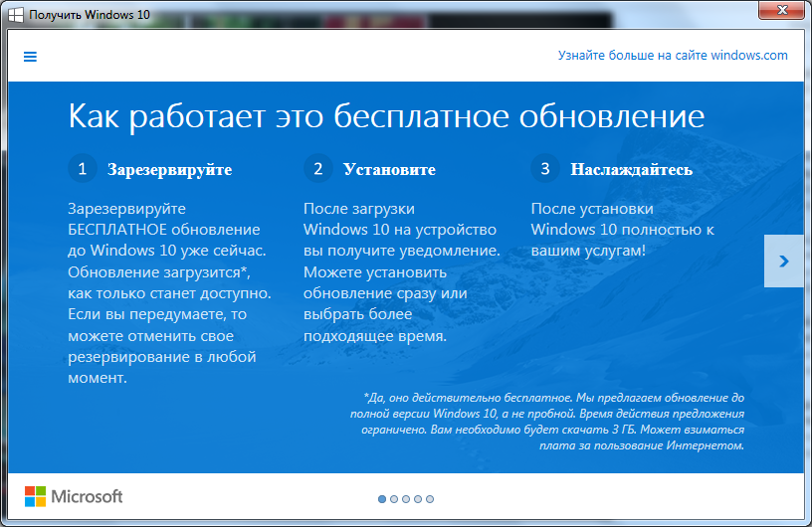Click window title text "Получить Windows 10"
The width and height of the screenshot is (812, 527).
point(90,15)
